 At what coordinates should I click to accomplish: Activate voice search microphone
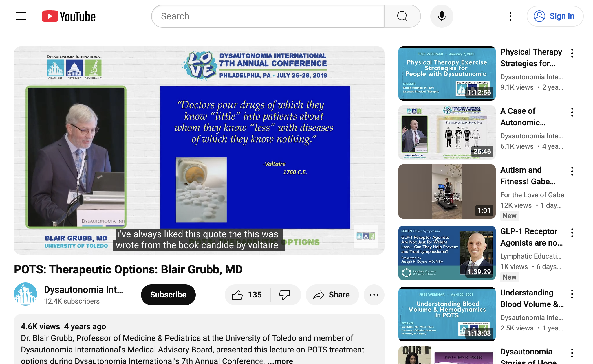click(x=442, y=16)
